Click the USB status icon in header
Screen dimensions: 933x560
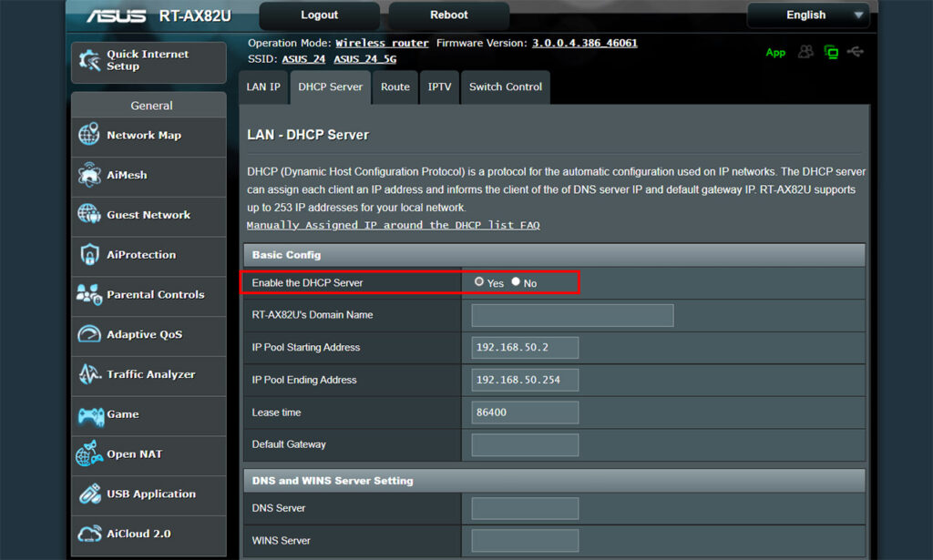tap(855, 52)
